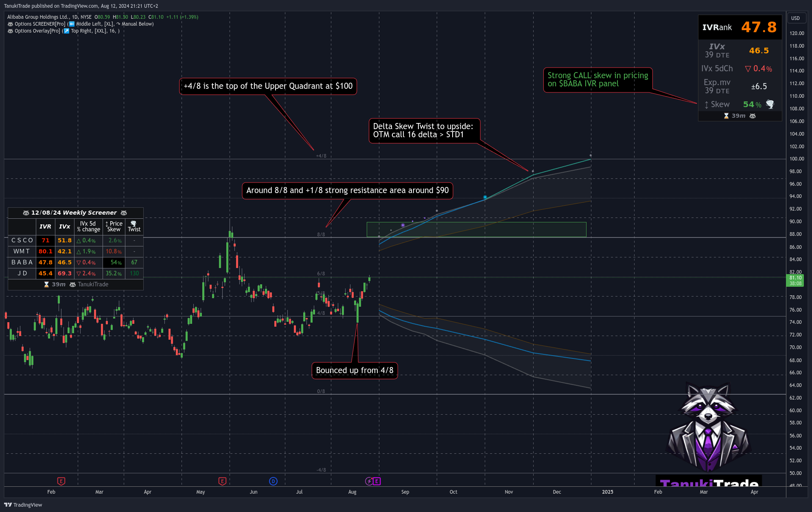Viewport: 812px width, 512px height.
Task: Select the CSCO row ticker
Action: (x=22, y=240)
